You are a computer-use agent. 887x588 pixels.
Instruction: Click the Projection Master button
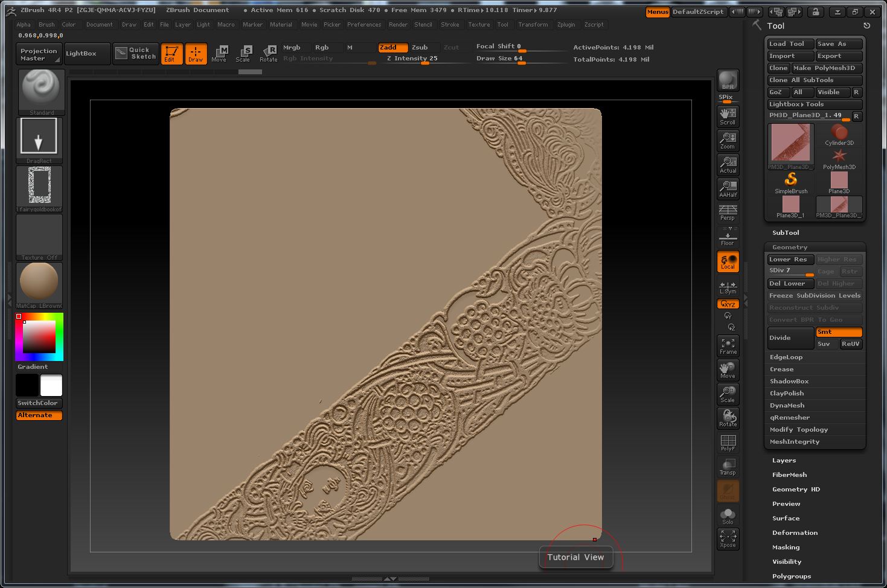click(39, 54)
